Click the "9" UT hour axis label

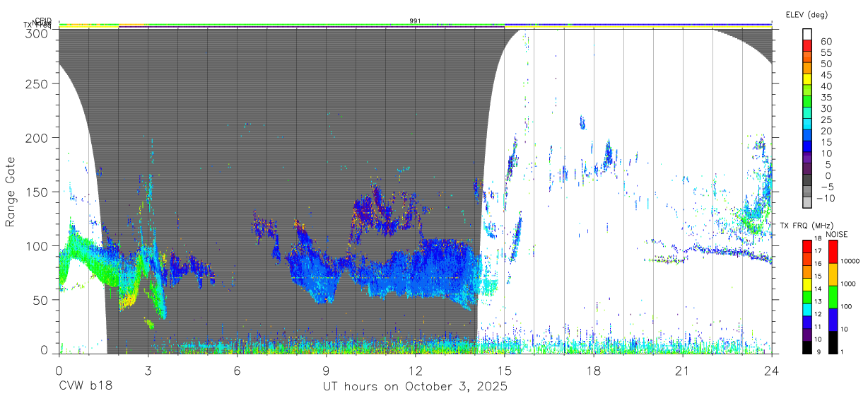coord(327,371)
